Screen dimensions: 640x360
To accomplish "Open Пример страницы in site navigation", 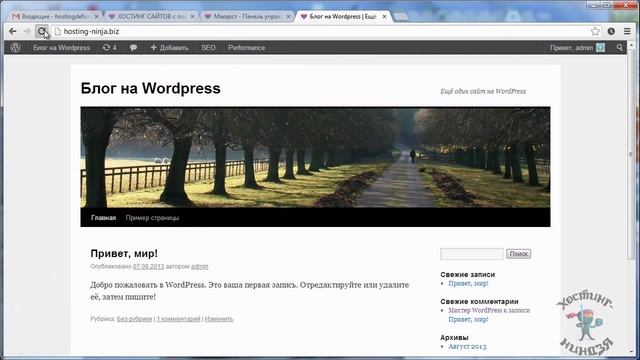I will (x=152, y=218).
